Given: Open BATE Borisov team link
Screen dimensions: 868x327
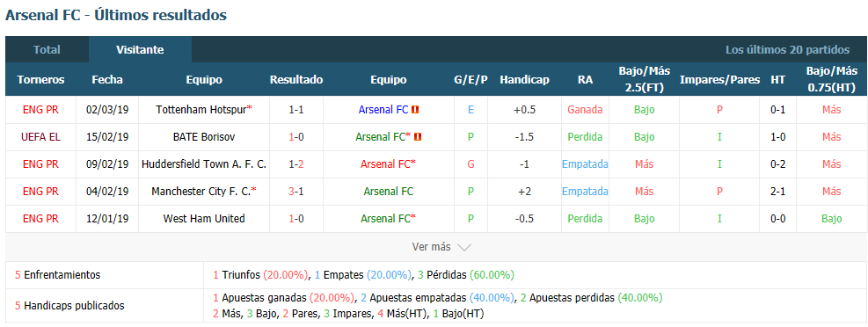Looking at the screenshot, I should 204,136.
